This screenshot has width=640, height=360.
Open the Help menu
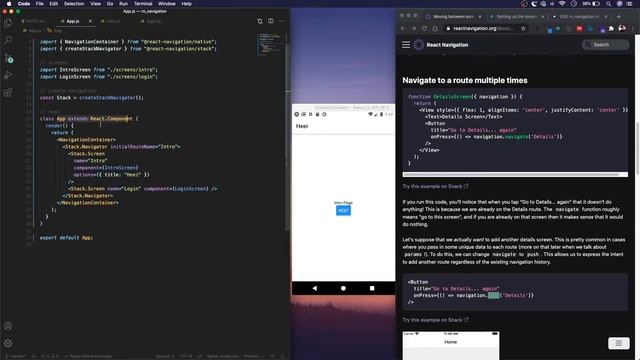point(187,4)
